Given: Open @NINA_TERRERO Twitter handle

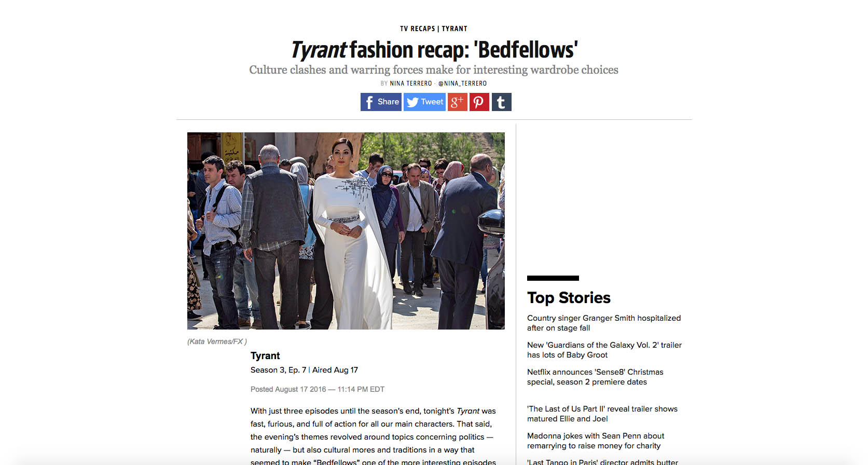Looking at the screenshot, I should click(462, 83).
